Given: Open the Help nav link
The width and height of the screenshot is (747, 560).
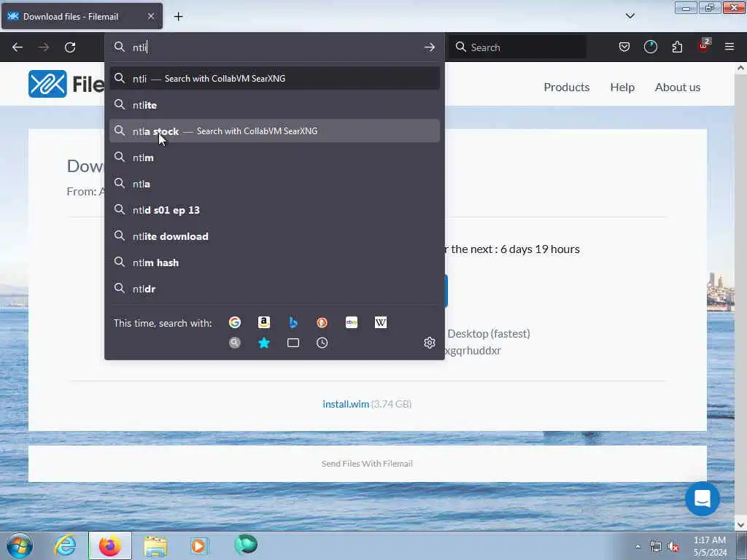Looking at the screenshot, I should [622, 87].
